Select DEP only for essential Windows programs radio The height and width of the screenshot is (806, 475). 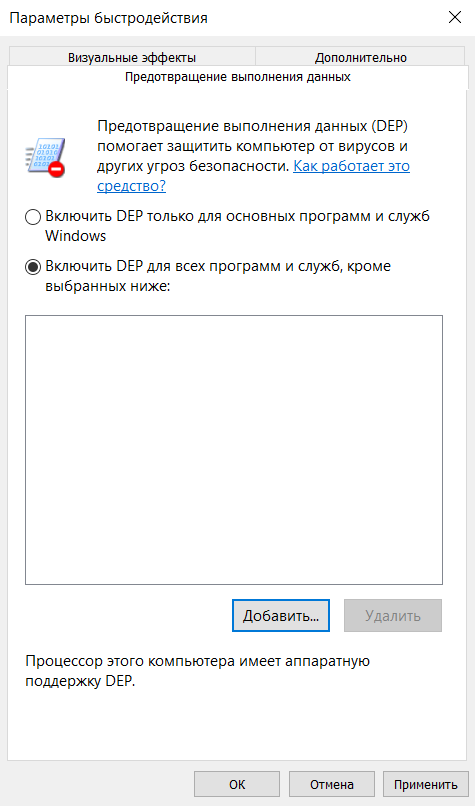(x=33, y=217)
